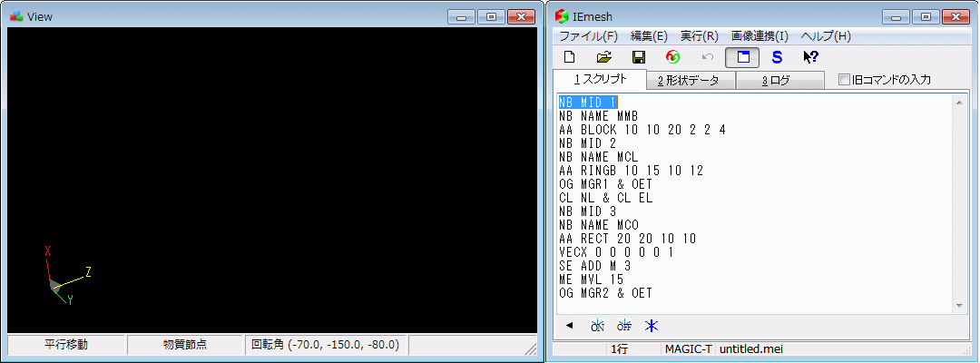Click the line 'CL NL & CL EL'
This screenshot has height=363, width=980.
tap(605, 198)
